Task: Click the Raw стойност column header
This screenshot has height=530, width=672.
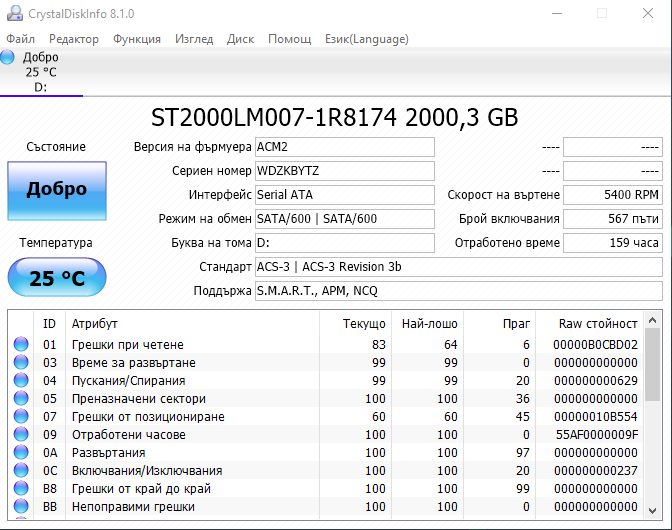Action: 597,323
